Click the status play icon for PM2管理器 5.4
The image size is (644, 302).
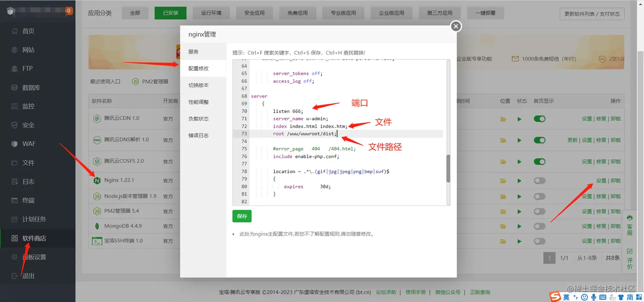pos(519,211)
